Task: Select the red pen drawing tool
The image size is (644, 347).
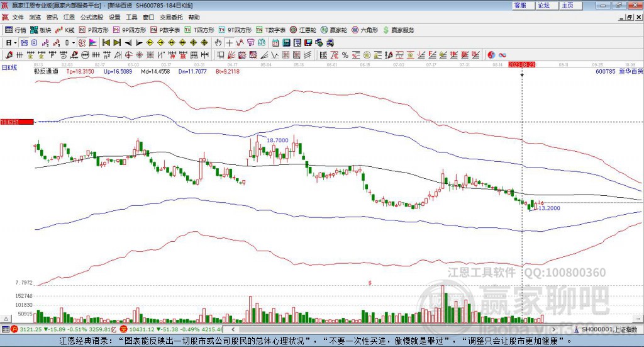Action: 9,55
